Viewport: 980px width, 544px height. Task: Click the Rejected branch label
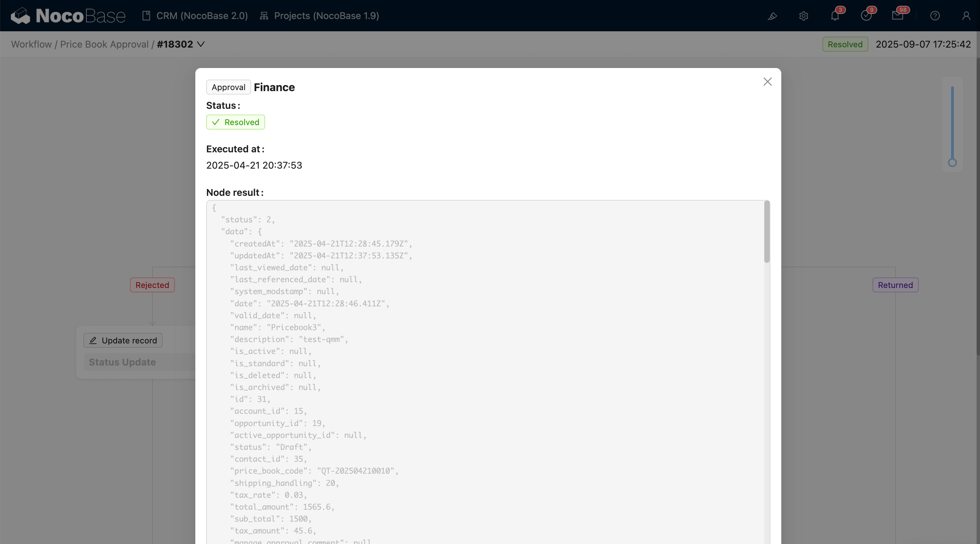point(152,285)
